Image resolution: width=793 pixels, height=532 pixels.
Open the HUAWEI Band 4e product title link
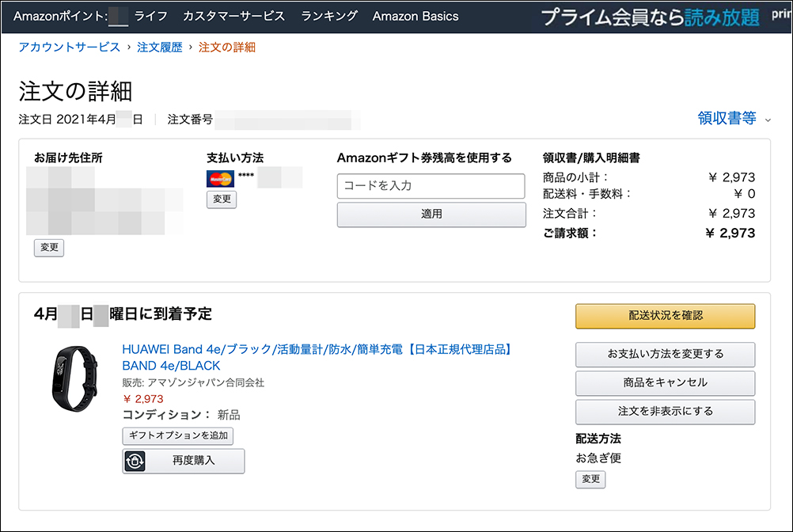click(317, 358)
